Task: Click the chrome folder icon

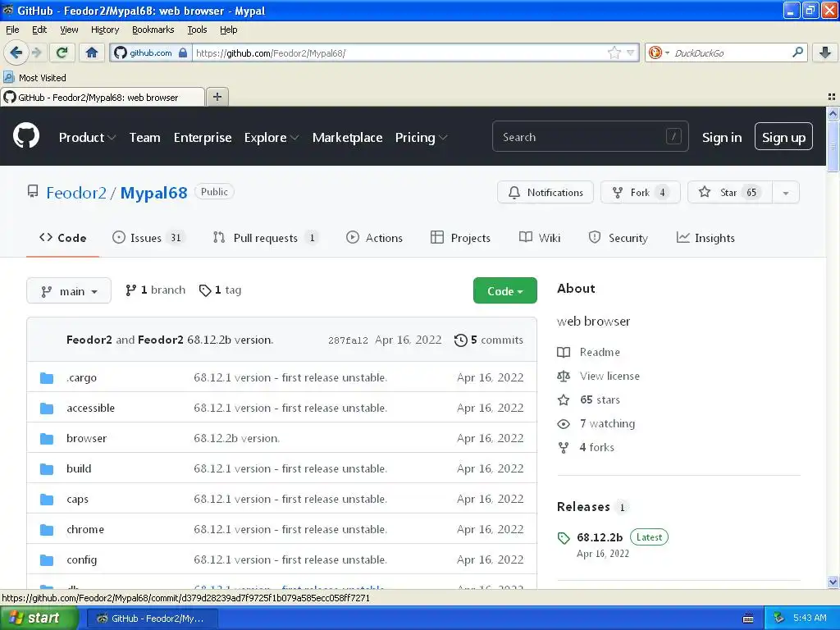Action: 47,530
